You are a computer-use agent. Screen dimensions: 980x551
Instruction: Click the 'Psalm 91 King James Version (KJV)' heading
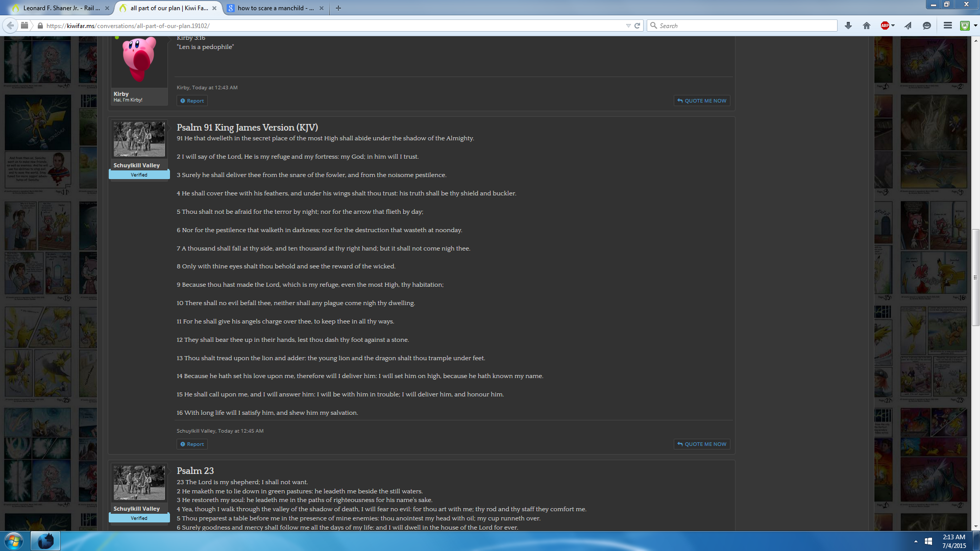pyautogui.click(x=247, y=128)
